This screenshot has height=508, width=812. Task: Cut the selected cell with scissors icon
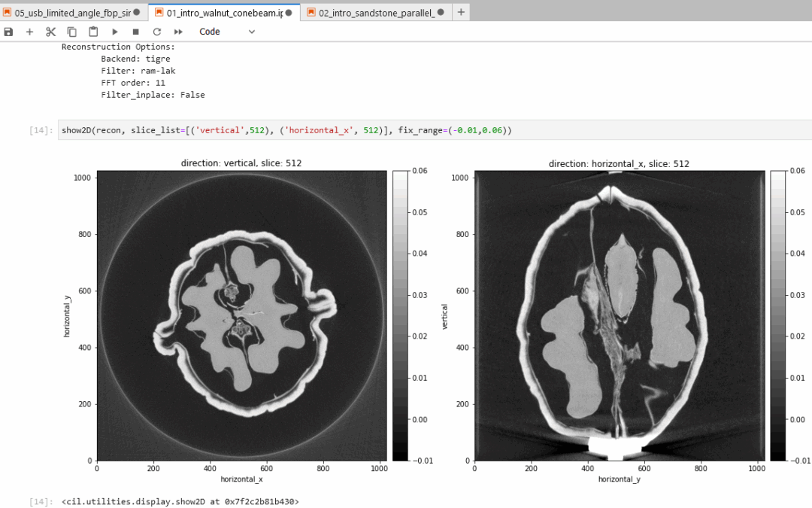50,32
